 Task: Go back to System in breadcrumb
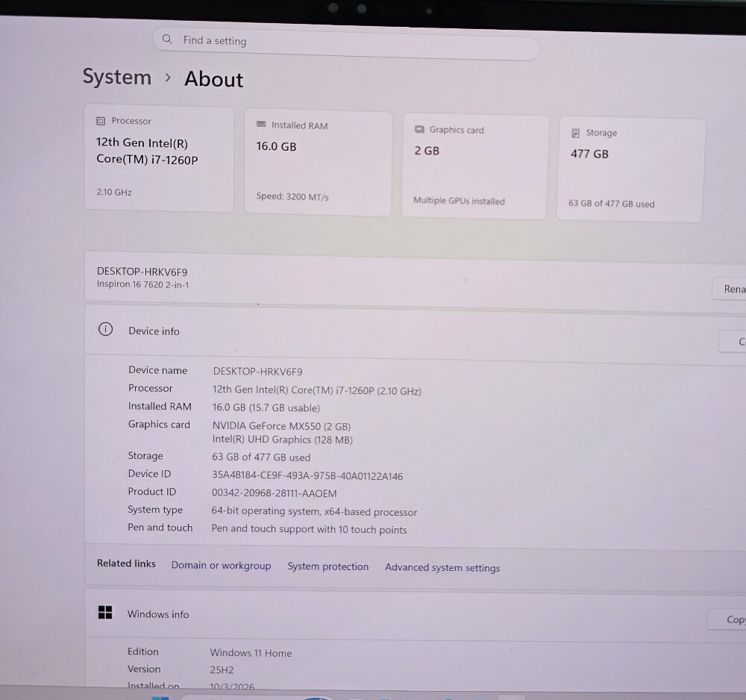(x=117, y=77)
